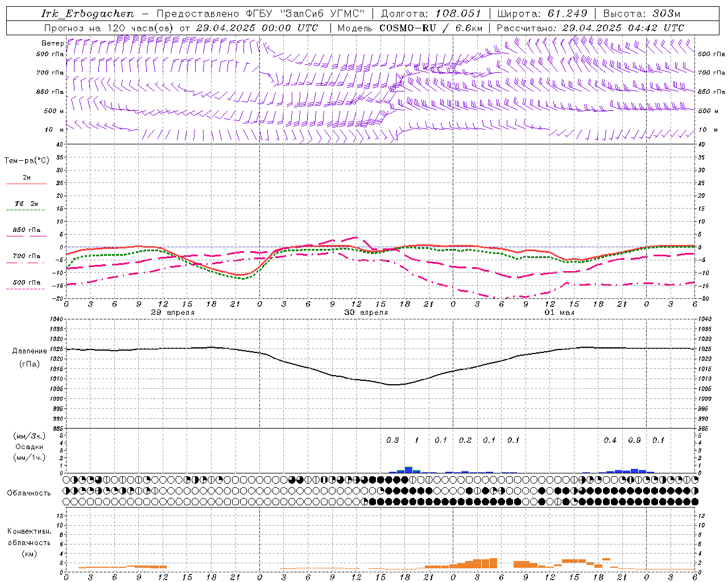The image size is (728, 582).
Task: Select the precipitation value 0.3
Action: (392, 440)
